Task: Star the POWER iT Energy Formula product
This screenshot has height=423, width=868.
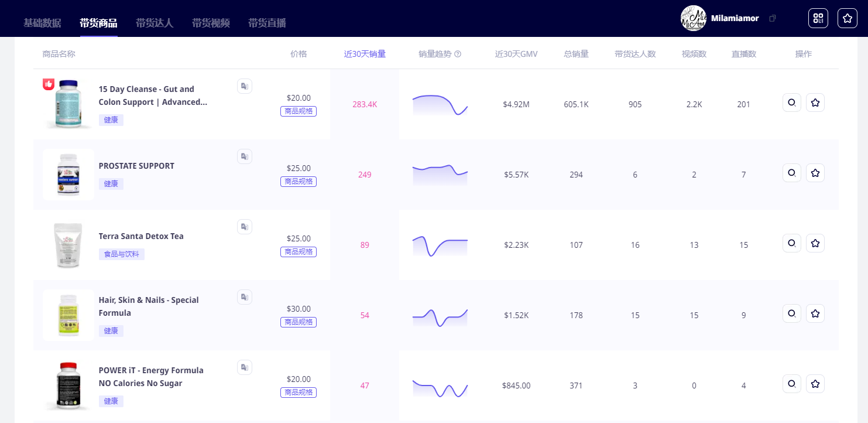Action: tap(815, 384)
